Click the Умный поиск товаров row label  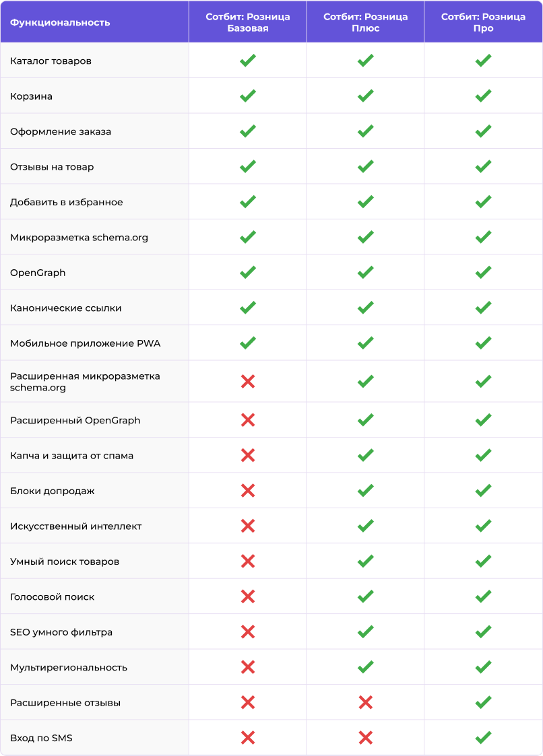click(x=65, y=561)
